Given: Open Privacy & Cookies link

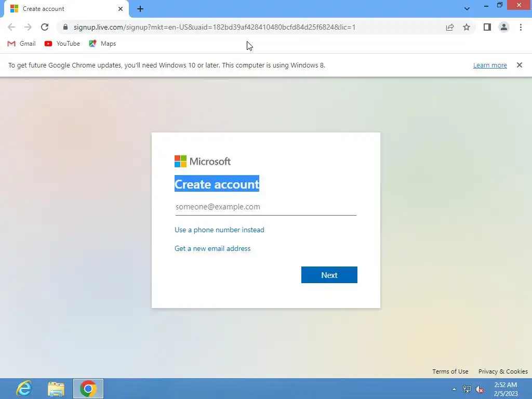Looking at the screenshot, I should click(x=503, y=371).
